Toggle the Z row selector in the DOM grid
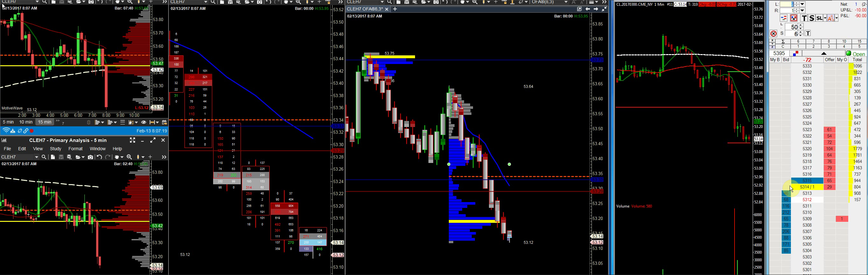The height and width of the screenshot is (275, 868). [772, 47]
